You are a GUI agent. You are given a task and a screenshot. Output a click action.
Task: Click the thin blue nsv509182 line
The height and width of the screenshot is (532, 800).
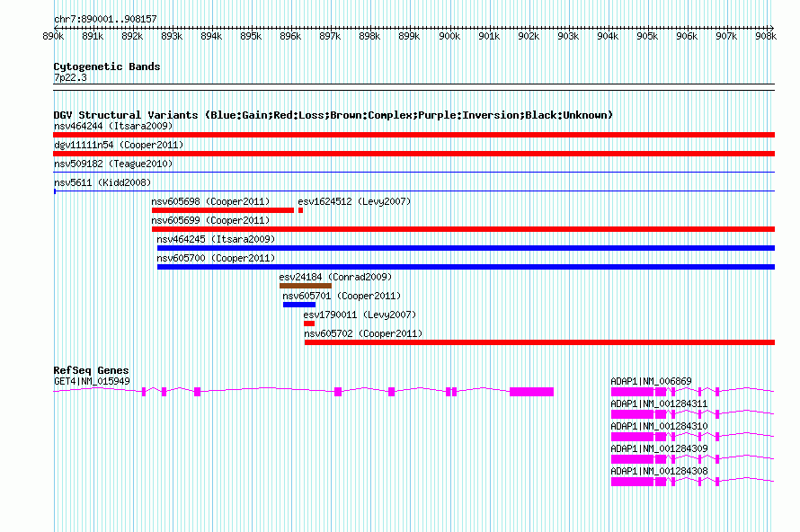413,172
